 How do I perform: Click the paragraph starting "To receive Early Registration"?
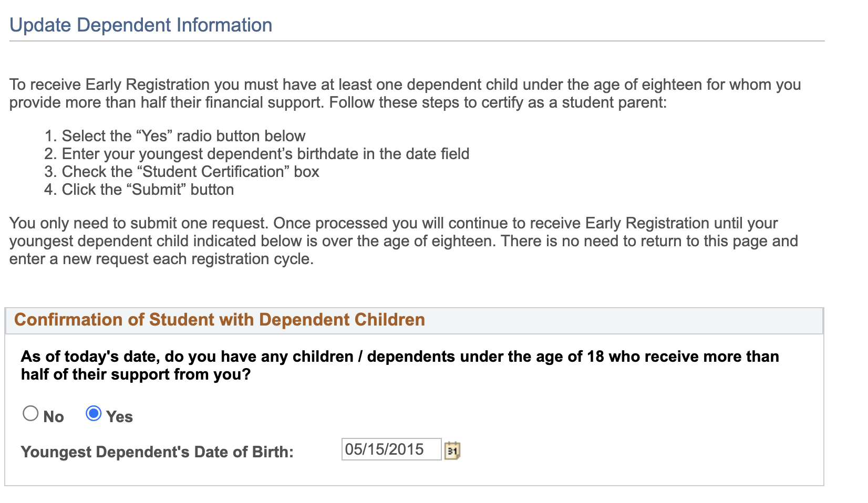pos(405,85)
